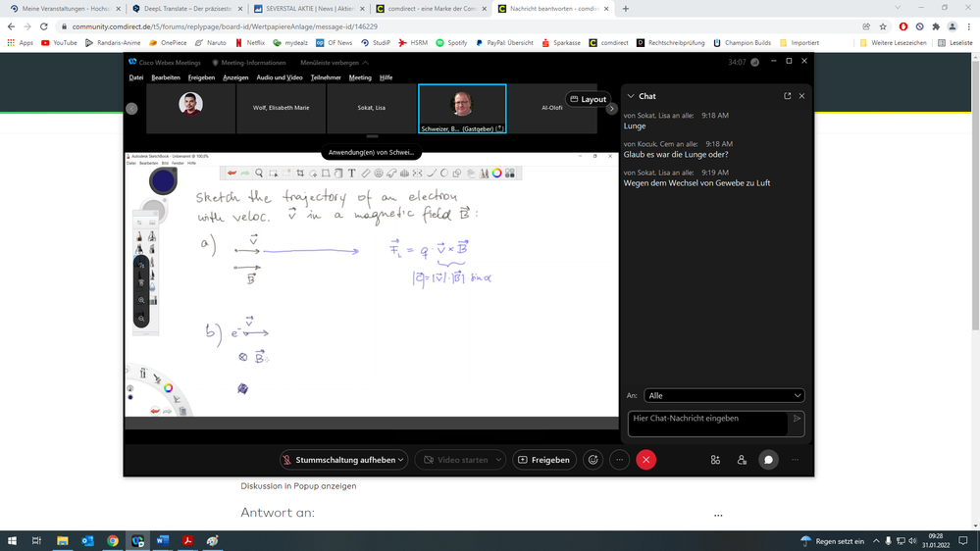Open Webex more options ellipsis beside reactions
This screenshot has height=551, width=980.
point(619,460)
